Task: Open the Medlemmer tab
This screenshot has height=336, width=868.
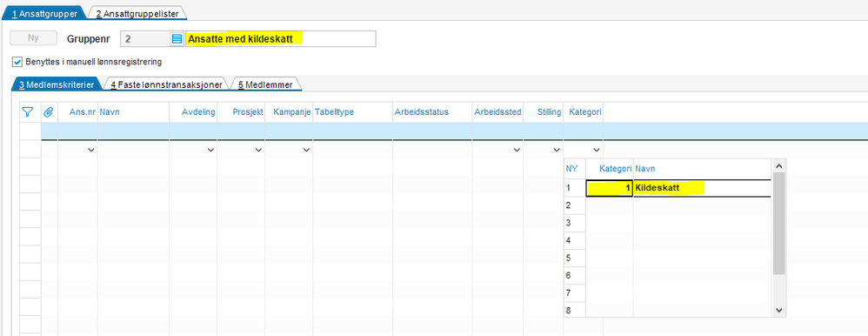Action: click(x=266, y=84)
